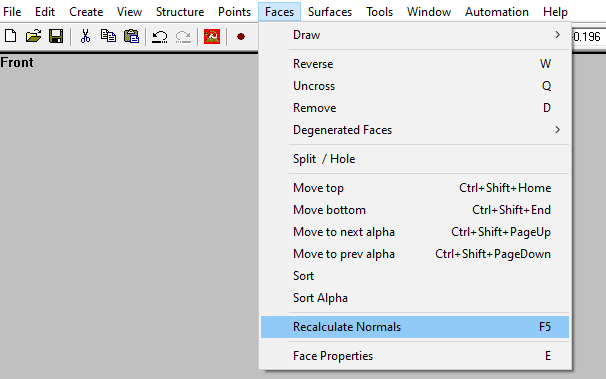Image resolution: width=606 pixels, height=379 pixels.
Task: Open the File menu
Action: pos(12,12)
